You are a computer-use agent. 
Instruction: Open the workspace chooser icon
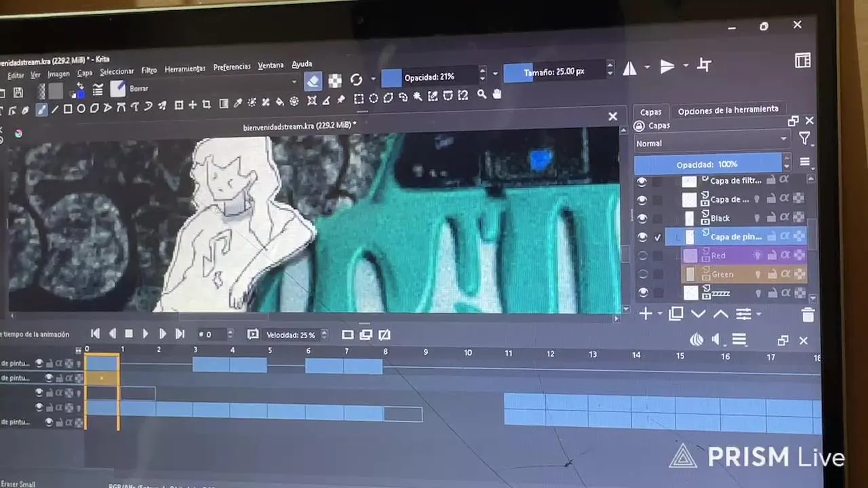coord(802,60)
